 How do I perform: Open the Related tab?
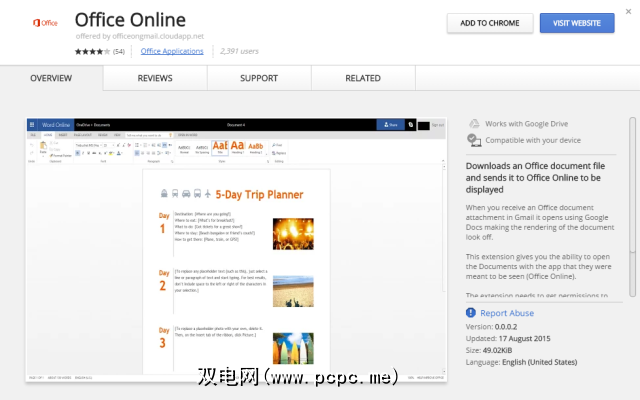pyautogui.click(x=363, y=78)
